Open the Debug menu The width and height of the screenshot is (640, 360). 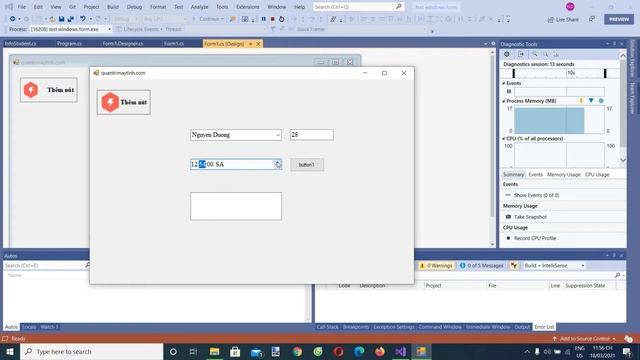[134, 7]
